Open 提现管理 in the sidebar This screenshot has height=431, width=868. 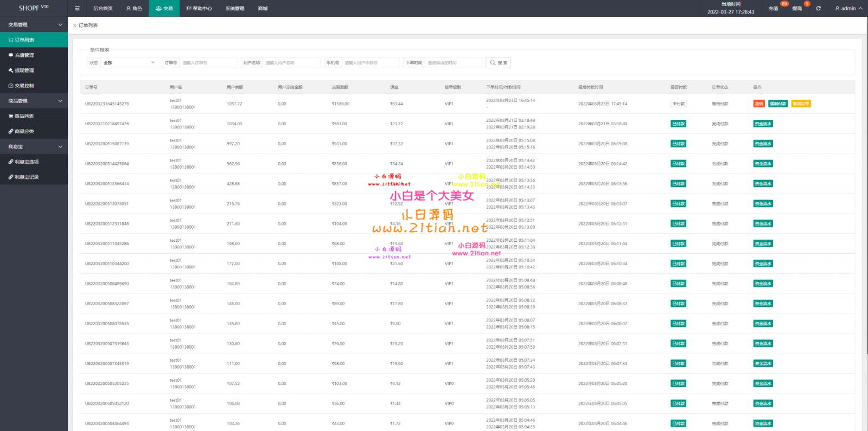tap(34, 70)
